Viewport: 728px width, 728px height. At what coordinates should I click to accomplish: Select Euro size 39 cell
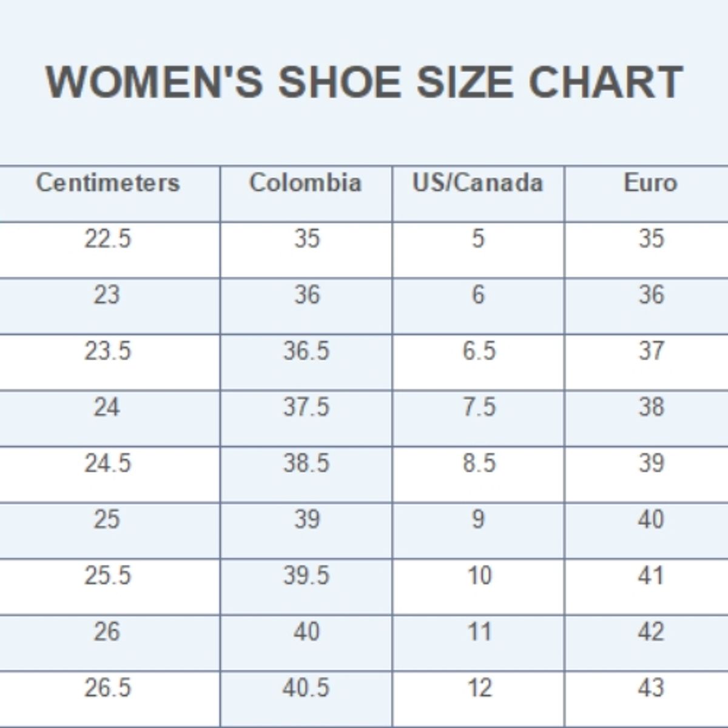point(651,464)
